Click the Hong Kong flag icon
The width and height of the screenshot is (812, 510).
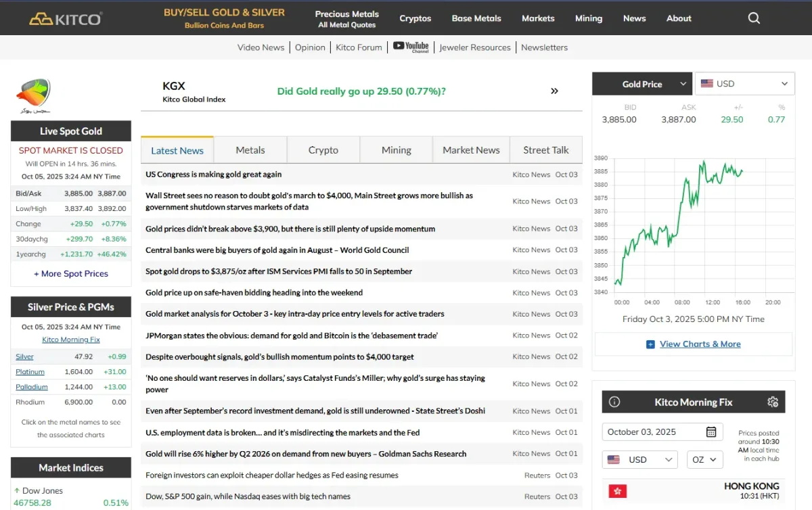coord(618,491)
